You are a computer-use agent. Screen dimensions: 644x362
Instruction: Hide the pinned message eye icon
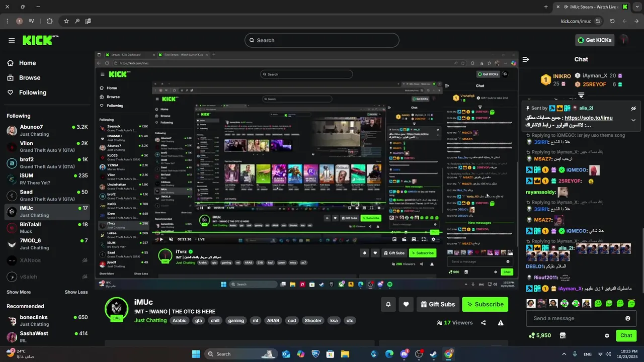point(633,108)
